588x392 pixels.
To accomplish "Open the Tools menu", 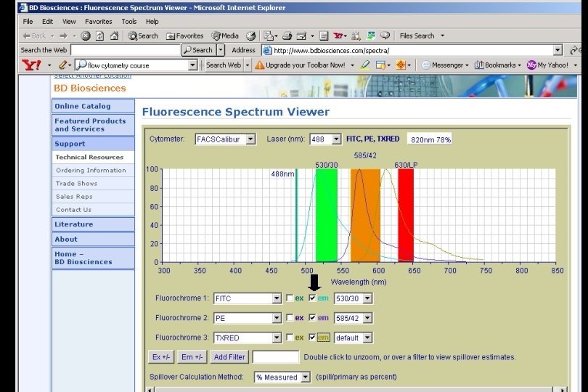I will (129, 21).
